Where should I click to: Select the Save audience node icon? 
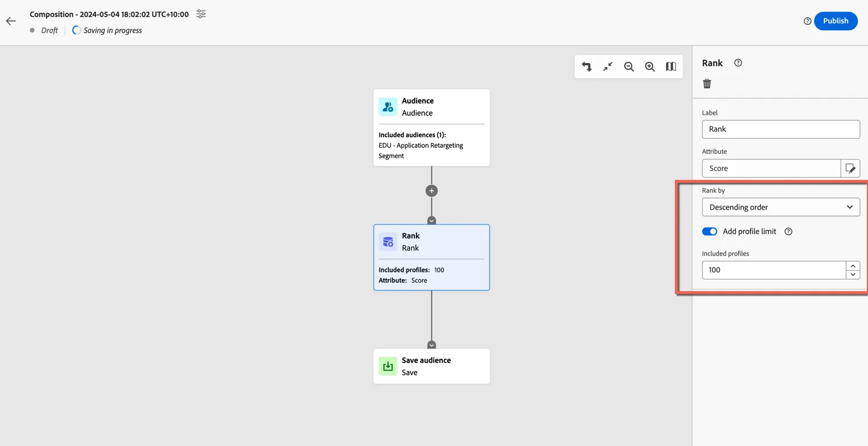pyautogui.click(x=388, y=367)
